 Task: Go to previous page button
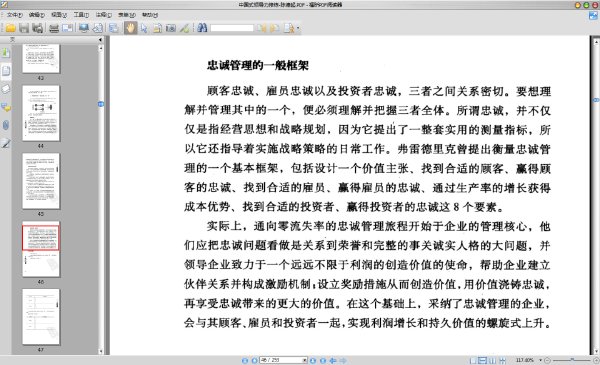(254, 360)
